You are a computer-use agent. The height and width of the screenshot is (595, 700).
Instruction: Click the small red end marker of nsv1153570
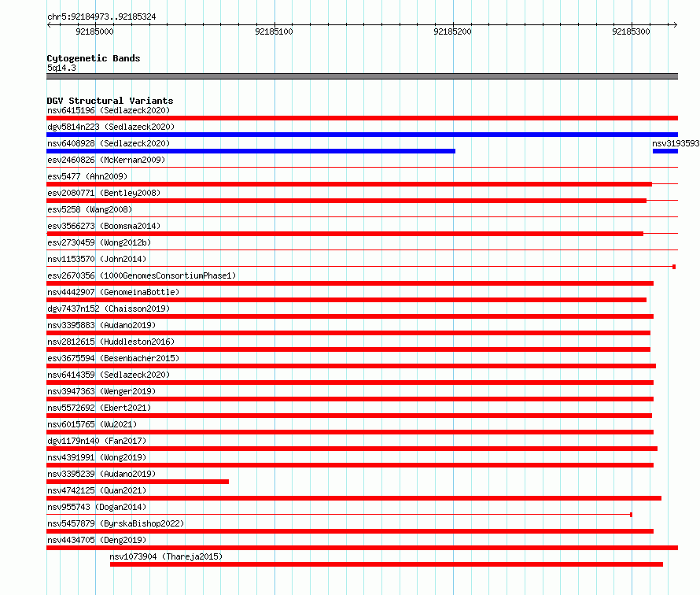coord(674,267)
